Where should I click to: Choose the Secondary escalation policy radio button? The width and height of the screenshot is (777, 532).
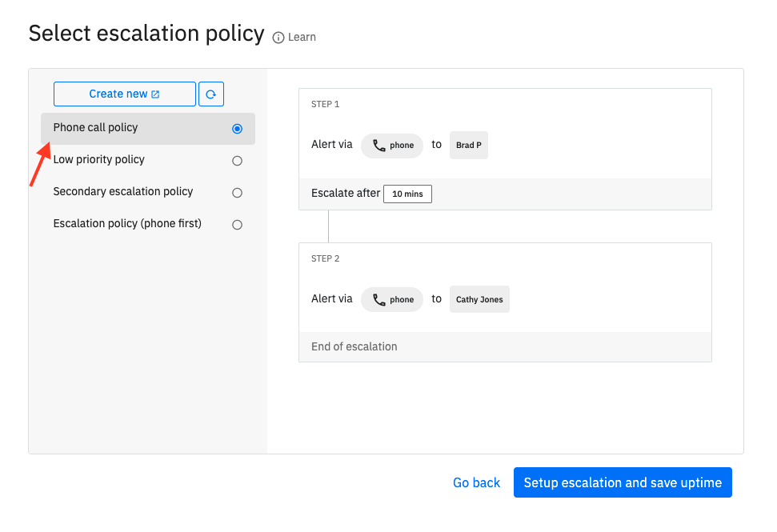238,193
